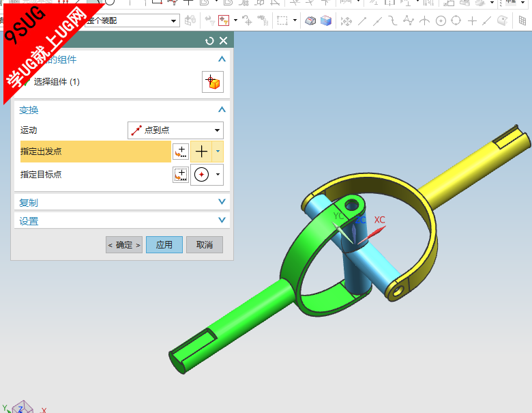Select inferred point plus icon for 指定出发点
This screenshot has height=413, width=532.
[201, 152]
